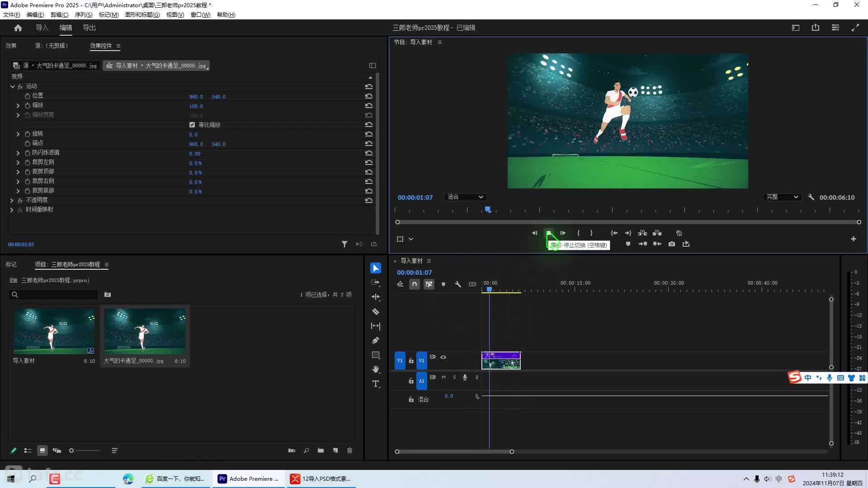
Task: Click Step Forward 1 Frame button
Action: 563,233
